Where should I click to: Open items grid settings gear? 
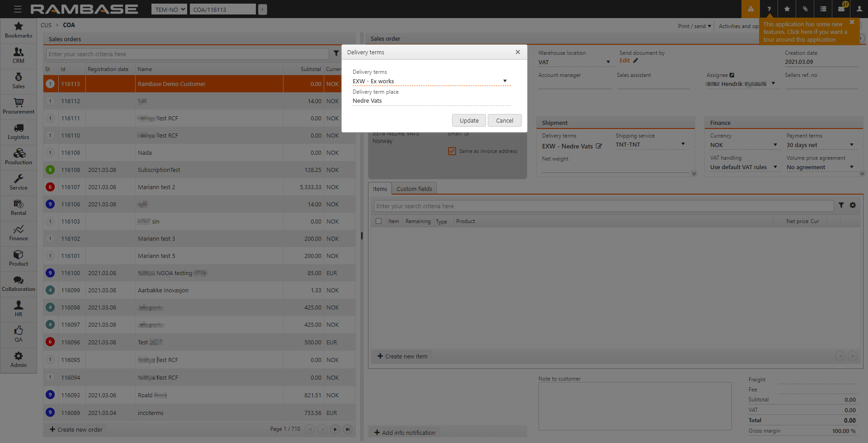(x=853, y=205)
